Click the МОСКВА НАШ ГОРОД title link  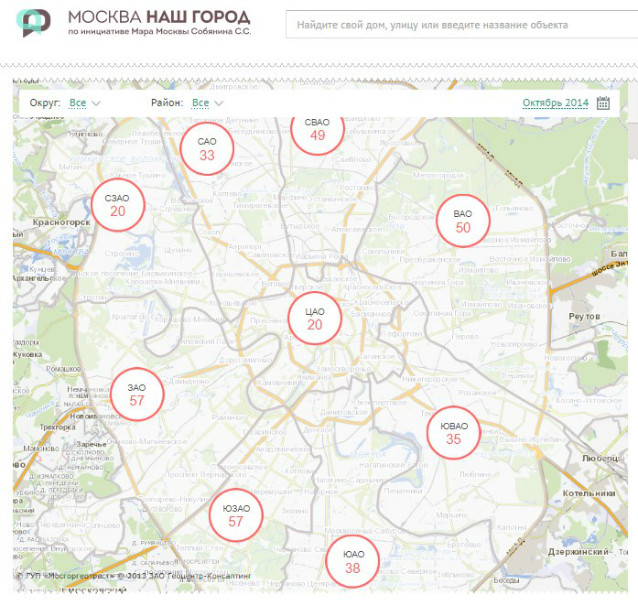158,17
